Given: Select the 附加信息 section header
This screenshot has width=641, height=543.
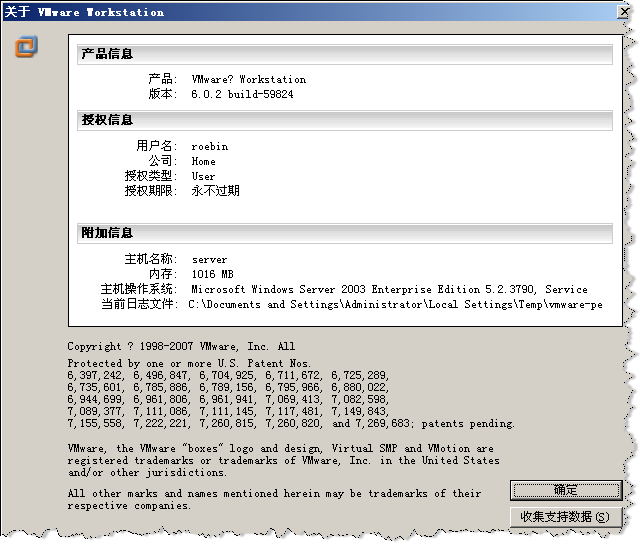Looking at the screenshot, I should pos(345,233).
